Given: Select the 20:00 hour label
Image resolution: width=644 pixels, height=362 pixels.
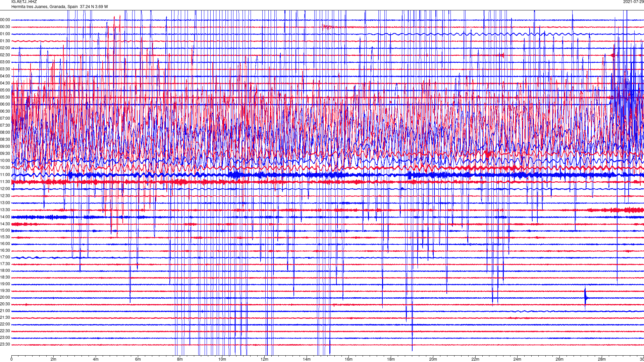Looking at the screenshot, I should click(5, 297).
